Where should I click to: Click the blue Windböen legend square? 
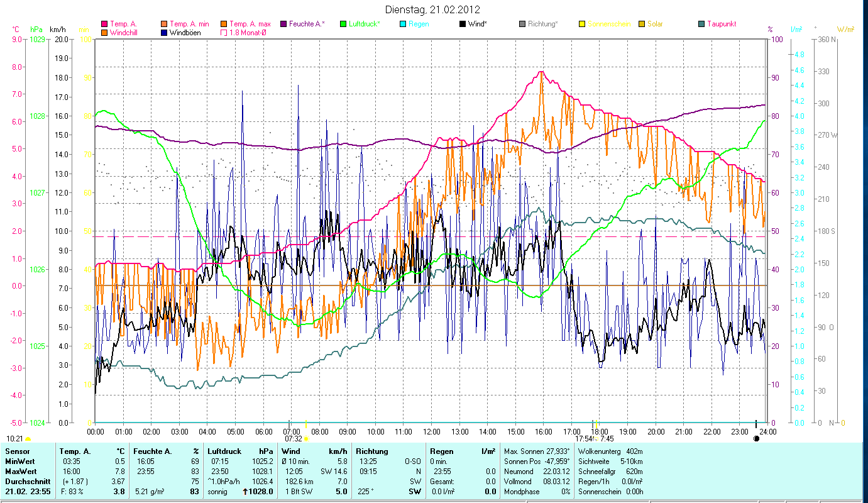pyautogui.click(x=163, y=33)
